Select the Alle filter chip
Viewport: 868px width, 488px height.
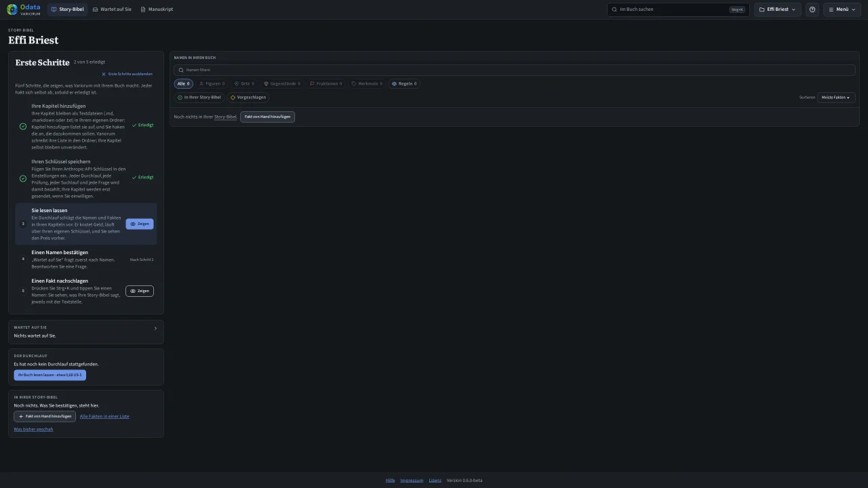(184, 84)
